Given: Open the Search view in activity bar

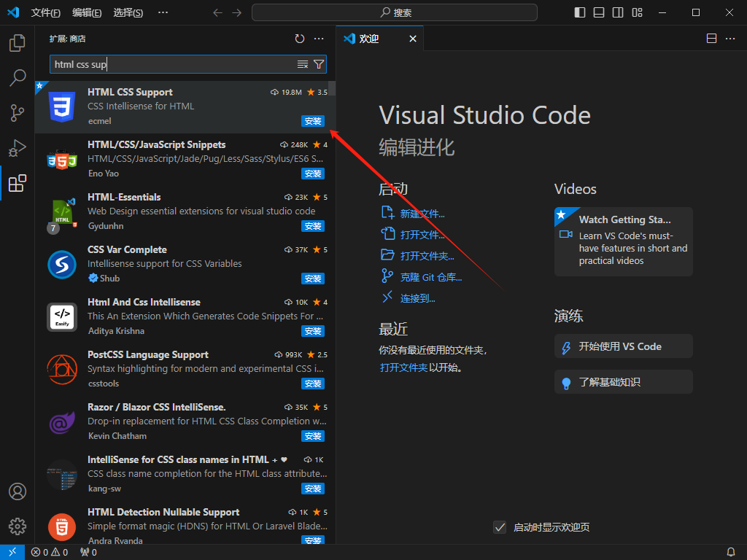Looking at the screenshot, I should pos(18,77).
